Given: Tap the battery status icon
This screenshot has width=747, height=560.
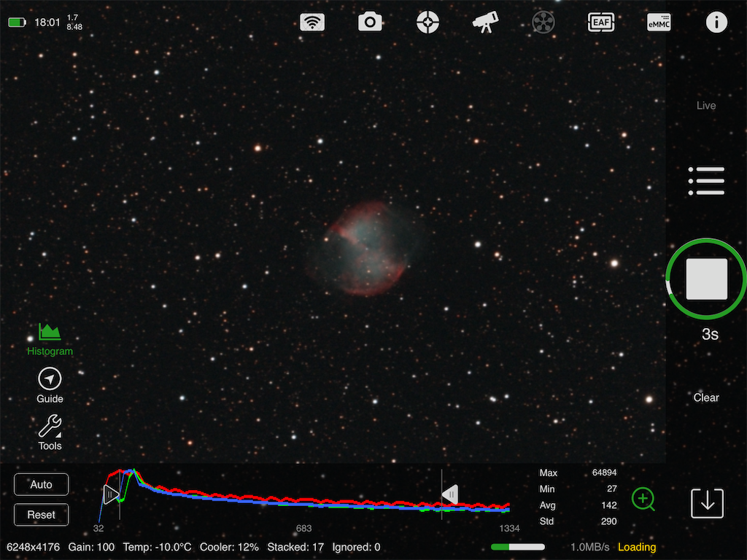Looking at the screenshot, I should click(18, 23).
